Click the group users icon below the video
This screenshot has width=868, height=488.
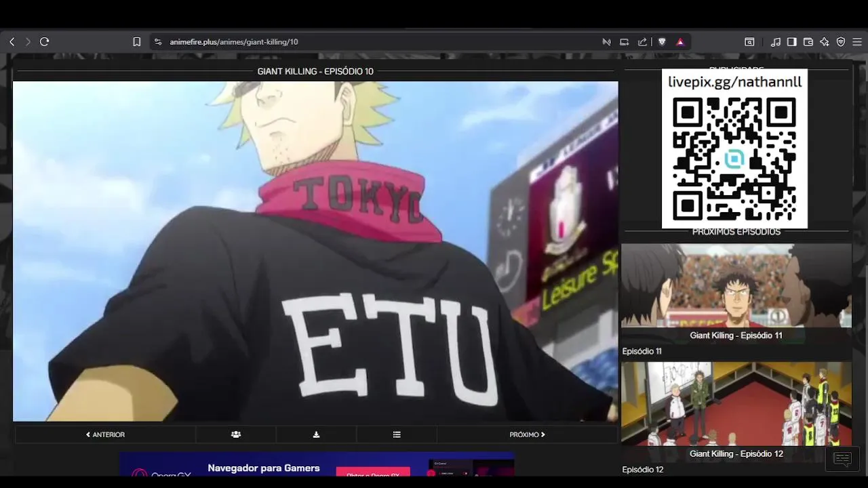[x=236, y=434]
